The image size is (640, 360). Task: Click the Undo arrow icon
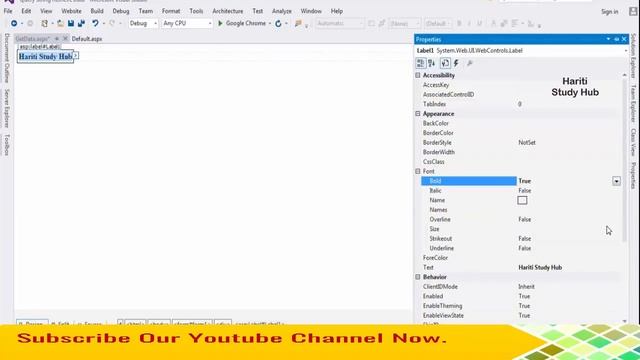95,24
